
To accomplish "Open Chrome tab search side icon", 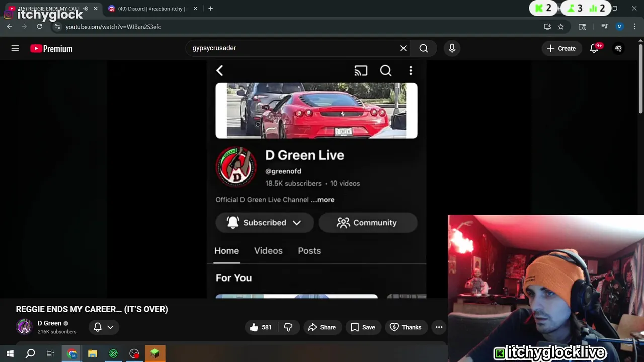I will pyautogui.click(x=582, y=27).
